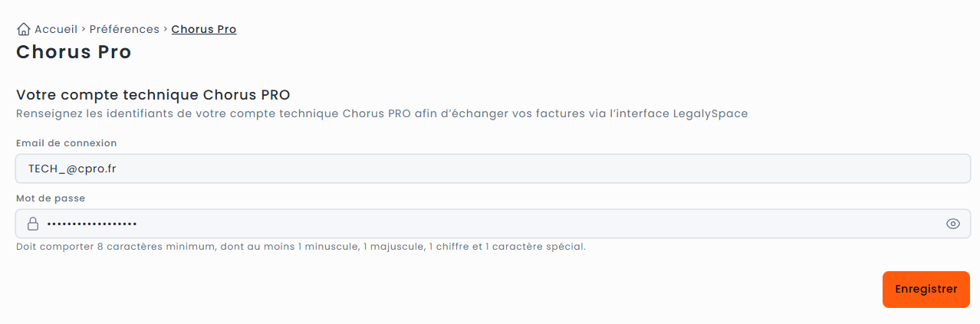The width and height of the screenshot is (980, 324).
Task: Select the underlined Chorus Pro breadcrumb
Action: [204, 29]
